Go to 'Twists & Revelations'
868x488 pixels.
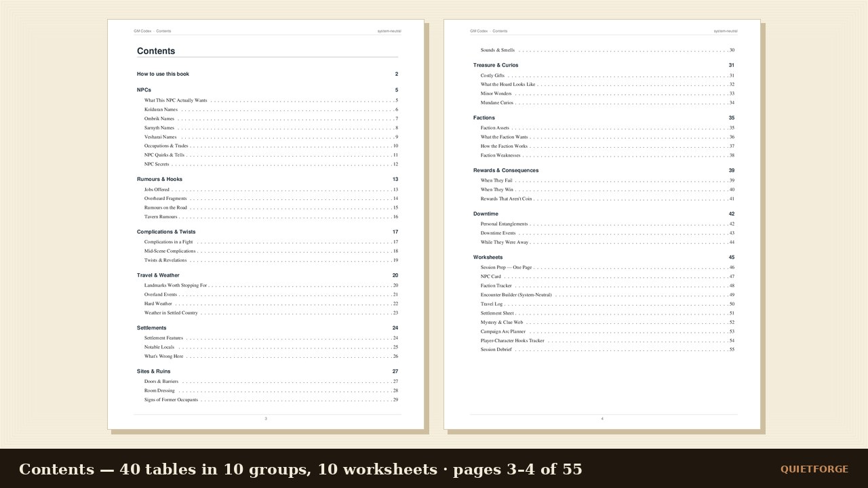[271, 260]
